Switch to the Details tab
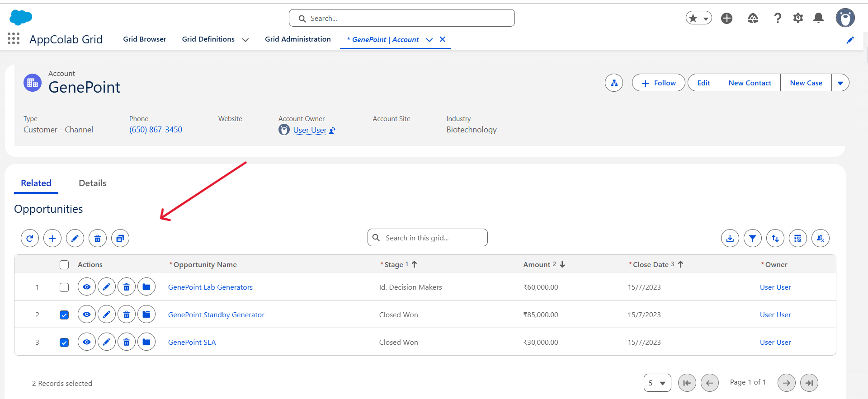The image size is (868, 399). click(93, 183)
